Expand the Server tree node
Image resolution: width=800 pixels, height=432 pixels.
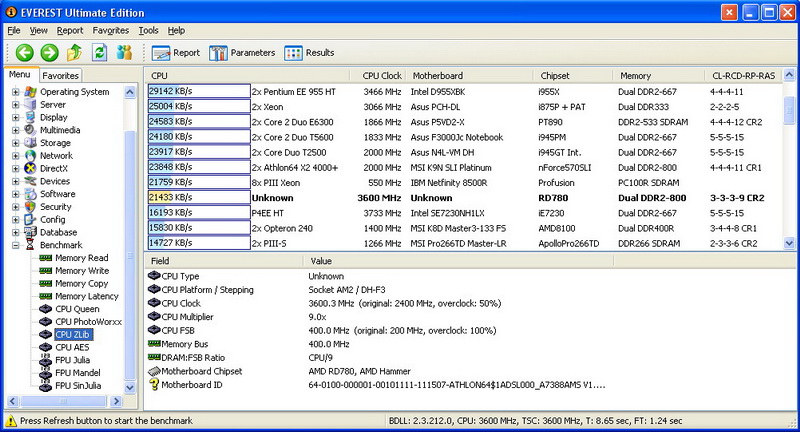click(16, 105)
